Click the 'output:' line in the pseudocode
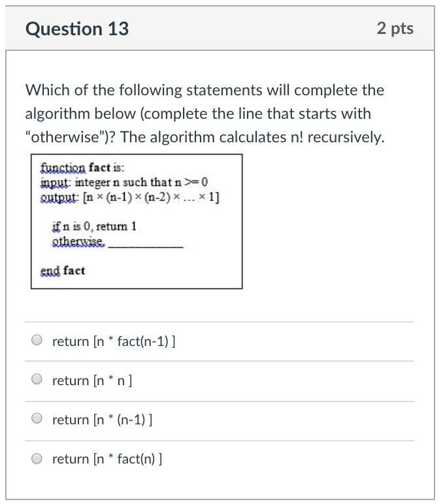Screen dimensions: 443x504 pos(130,197)
